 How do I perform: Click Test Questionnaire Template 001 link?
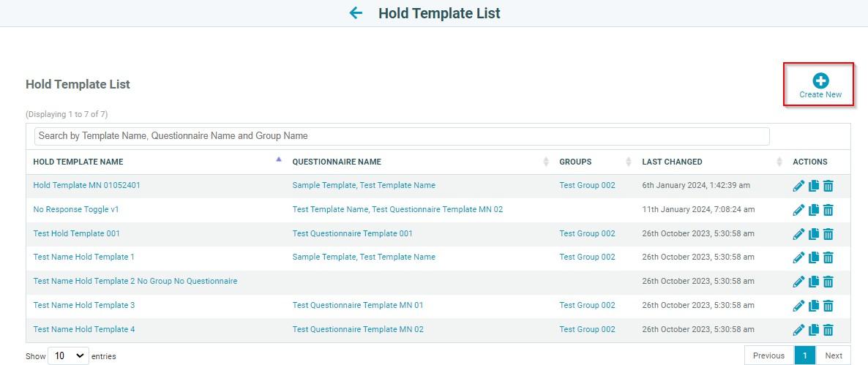tap(353, 233)
